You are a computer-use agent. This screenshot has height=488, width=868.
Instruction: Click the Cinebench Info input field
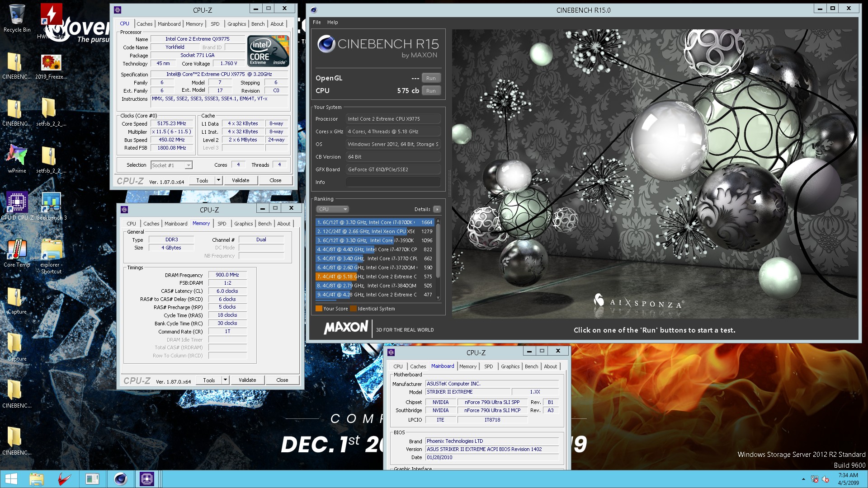point(393,182)
